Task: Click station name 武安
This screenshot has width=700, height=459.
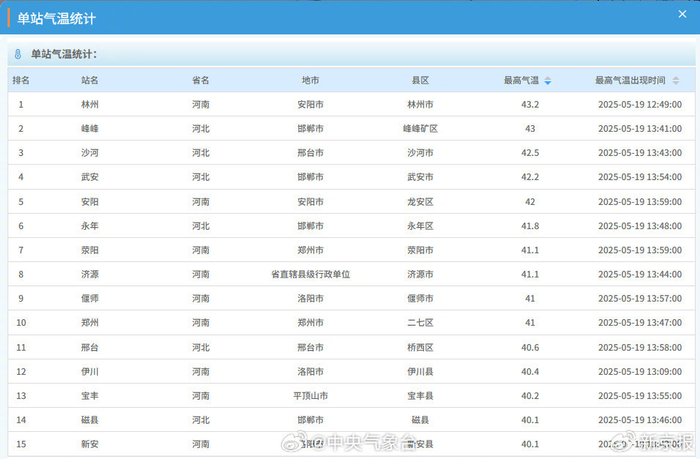Action: 90,177
